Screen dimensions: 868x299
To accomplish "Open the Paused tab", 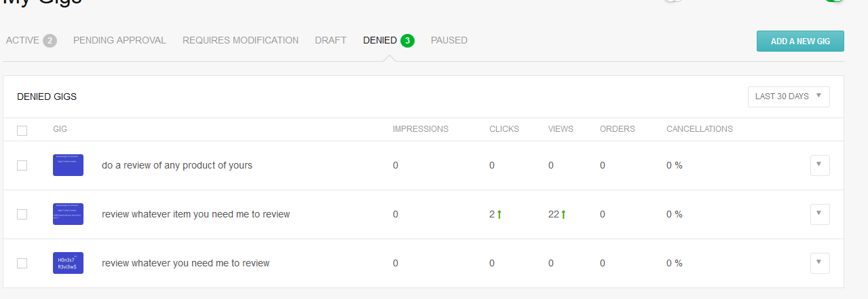I will 449,41.
